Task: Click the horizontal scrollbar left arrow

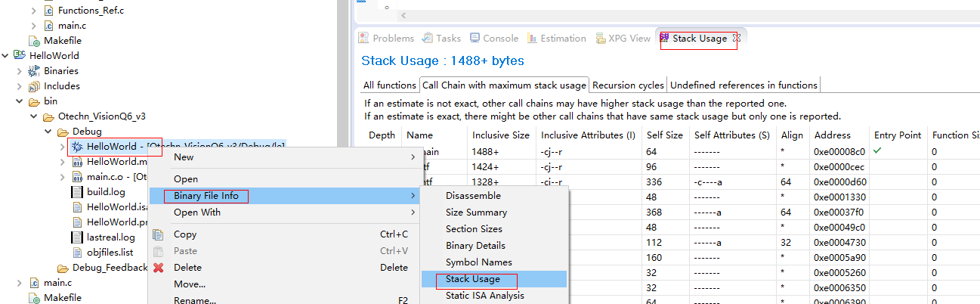Action: click(x=404, y=15)
